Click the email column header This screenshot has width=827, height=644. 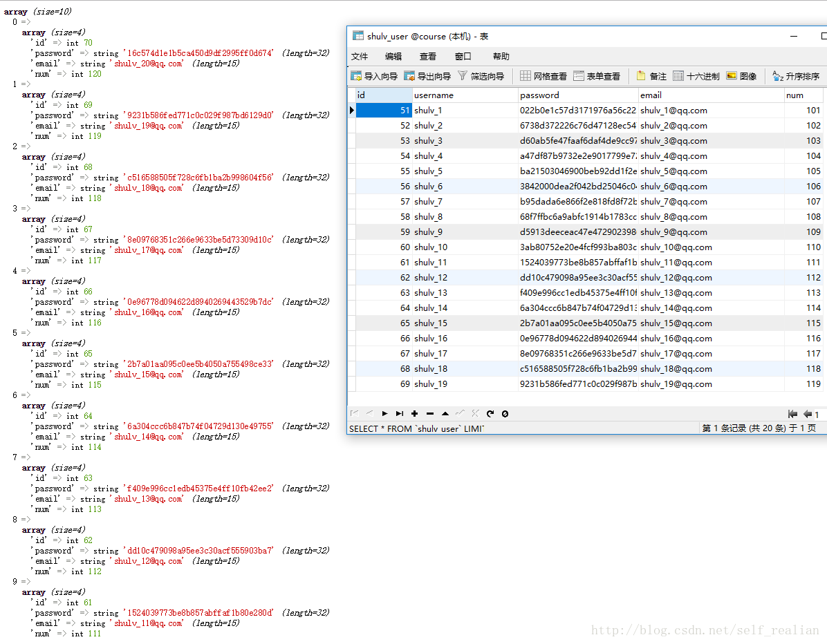(x=711, y=95)
